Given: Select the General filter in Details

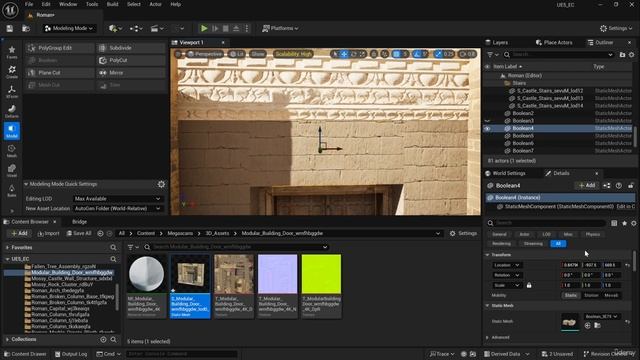Looking at the screenshot, I should [499, 234].
